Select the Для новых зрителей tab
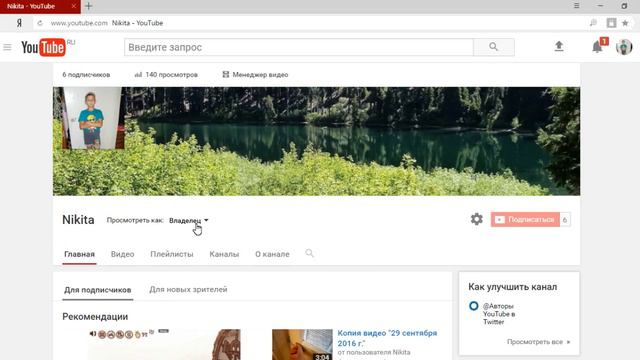640x360 pixels. (188, 289)
